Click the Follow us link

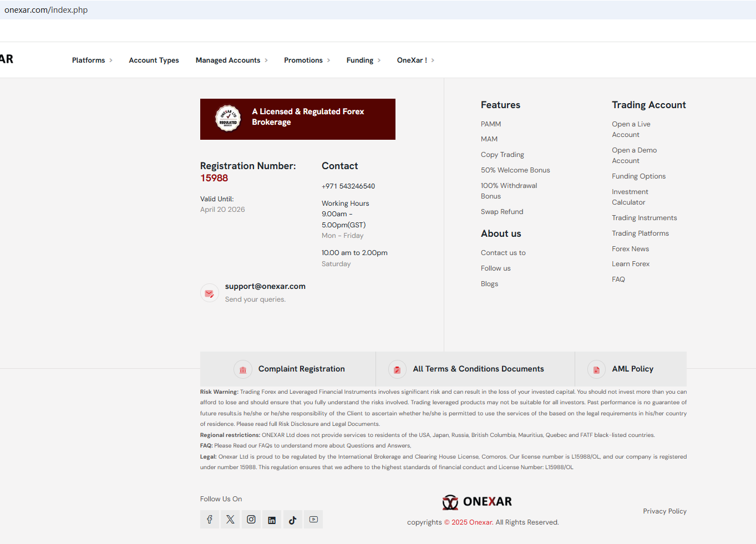pos(496,268)
